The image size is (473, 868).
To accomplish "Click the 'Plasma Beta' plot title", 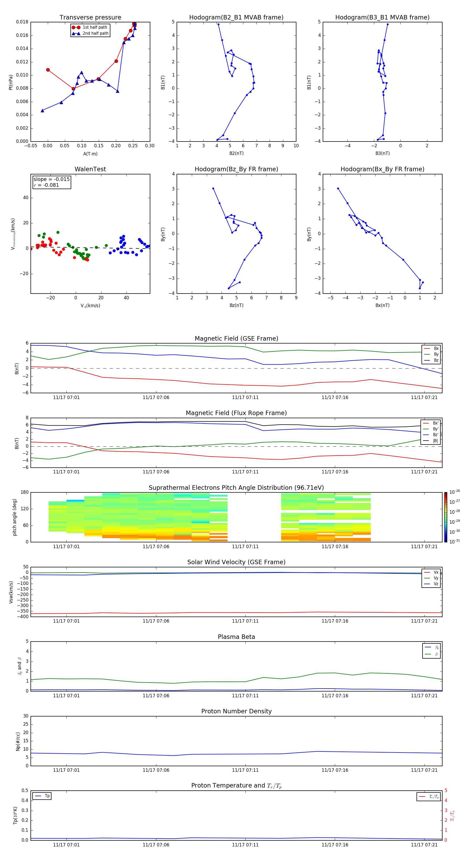I will 236,637.
